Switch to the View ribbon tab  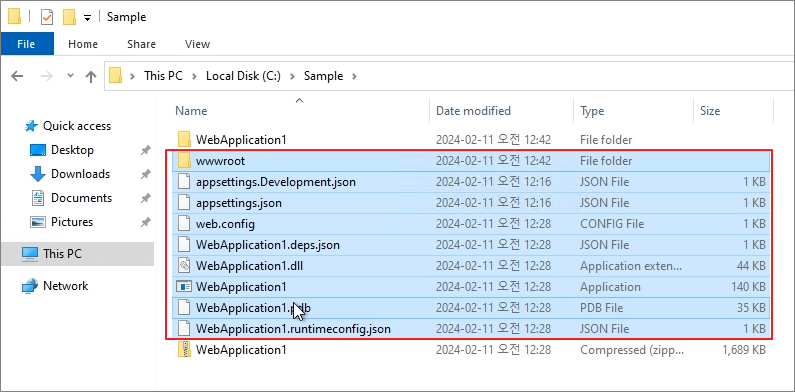tap(197, 44)
